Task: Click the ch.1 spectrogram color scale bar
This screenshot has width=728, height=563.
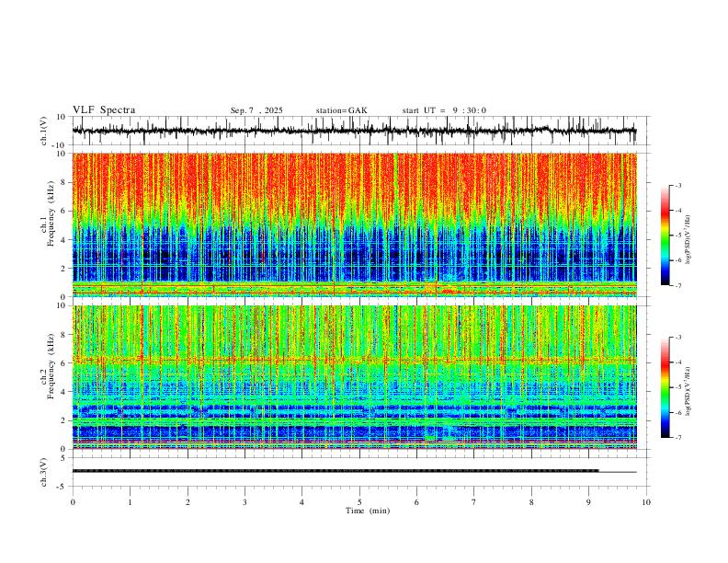Action: [x=665, y=236]
